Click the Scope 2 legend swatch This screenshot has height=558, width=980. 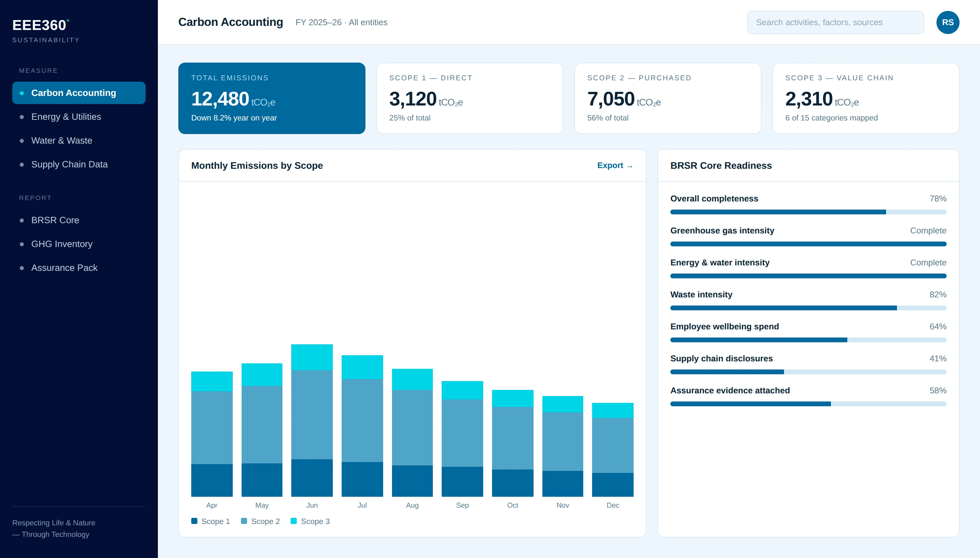point(244,521)
